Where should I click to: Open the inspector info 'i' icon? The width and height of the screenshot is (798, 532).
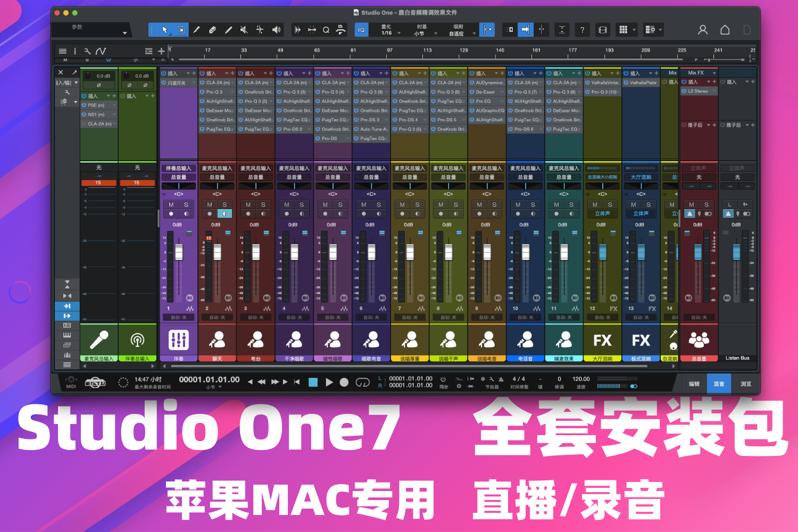tap(75, 51)
